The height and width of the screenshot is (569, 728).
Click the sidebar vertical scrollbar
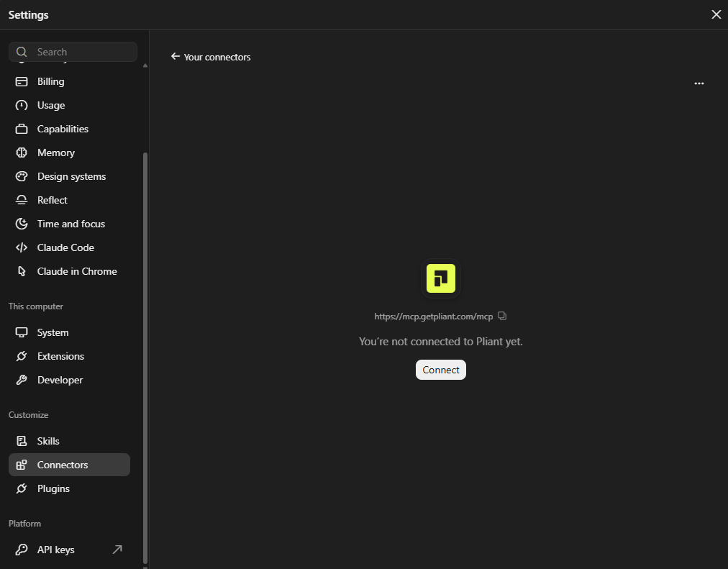pos(145,358)
